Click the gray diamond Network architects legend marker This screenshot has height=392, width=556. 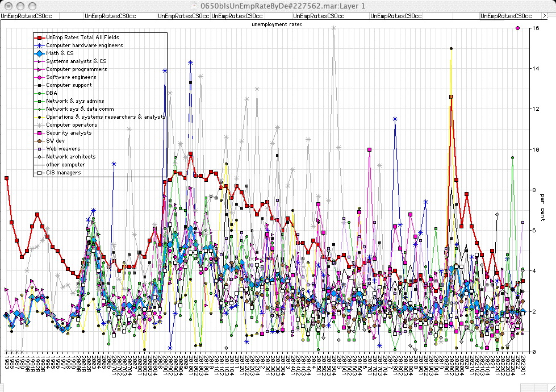coord(39,157)
